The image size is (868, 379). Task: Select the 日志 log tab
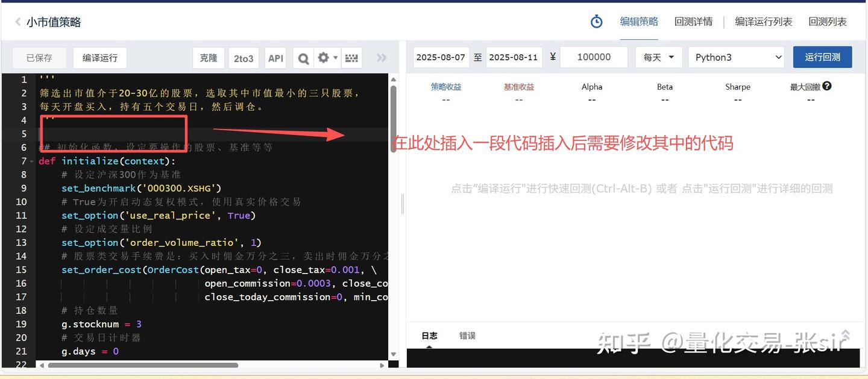click(x=429, y=336)
